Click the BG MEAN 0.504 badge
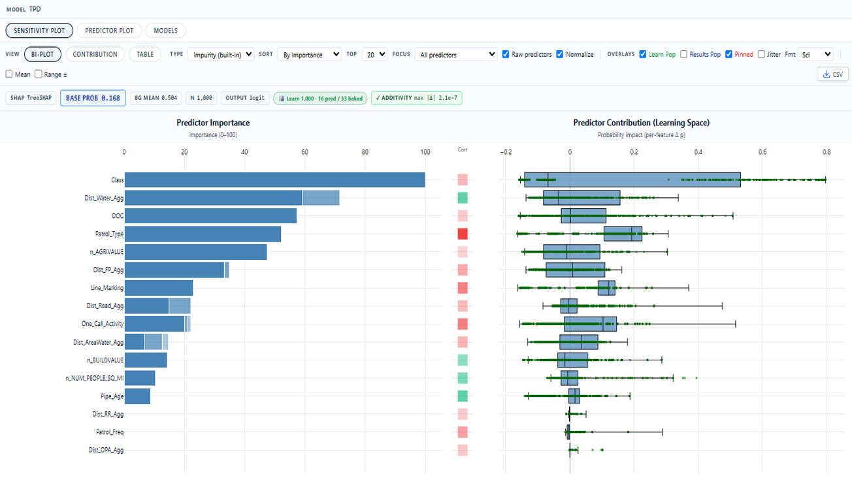Screen dimensions: 852x504 (156, 98)
